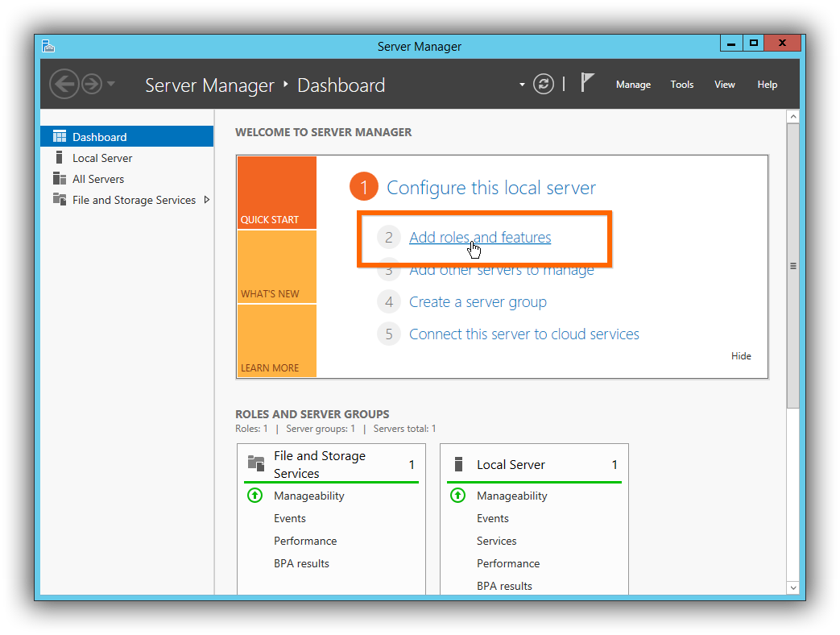Minimize the Server Manager window
Screen dimensions: 840x635
click(x=731, y=44)
